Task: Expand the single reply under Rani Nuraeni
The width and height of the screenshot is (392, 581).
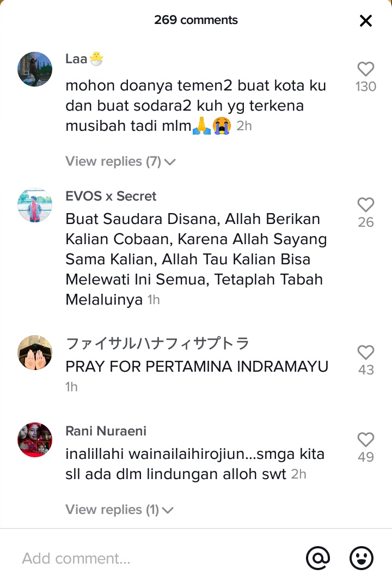Action: click(119, 510)
